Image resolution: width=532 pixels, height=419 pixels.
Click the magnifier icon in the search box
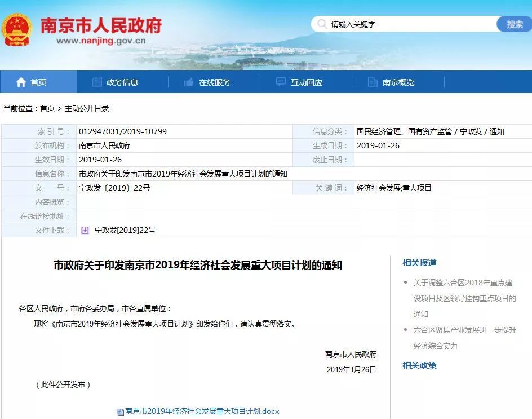322,24
